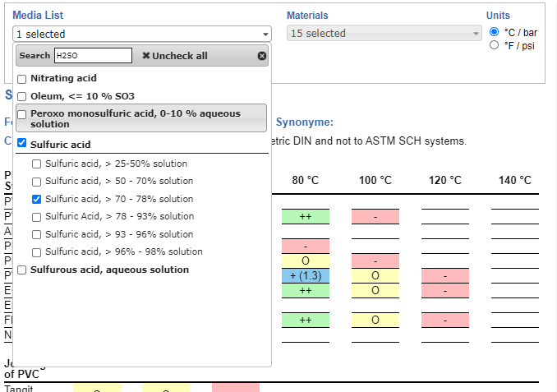The height and width of the screenshot is (392, 557).
Task: Check the Nitrating acid checkbox
Action: coord(22,79)
